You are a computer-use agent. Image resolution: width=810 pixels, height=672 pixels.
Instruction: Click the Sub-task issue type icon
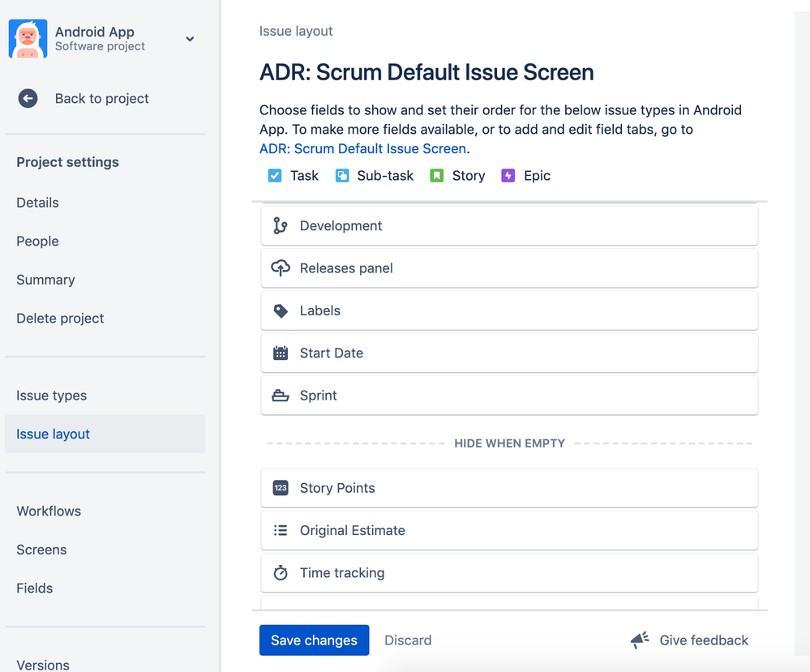click(342, 176)
